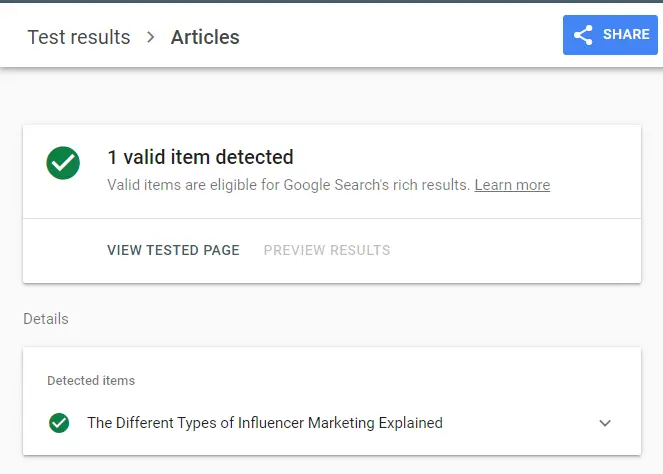Click empty header space left of SHARE
Screen dimensions: 663x474
click(x=420, y=37)
